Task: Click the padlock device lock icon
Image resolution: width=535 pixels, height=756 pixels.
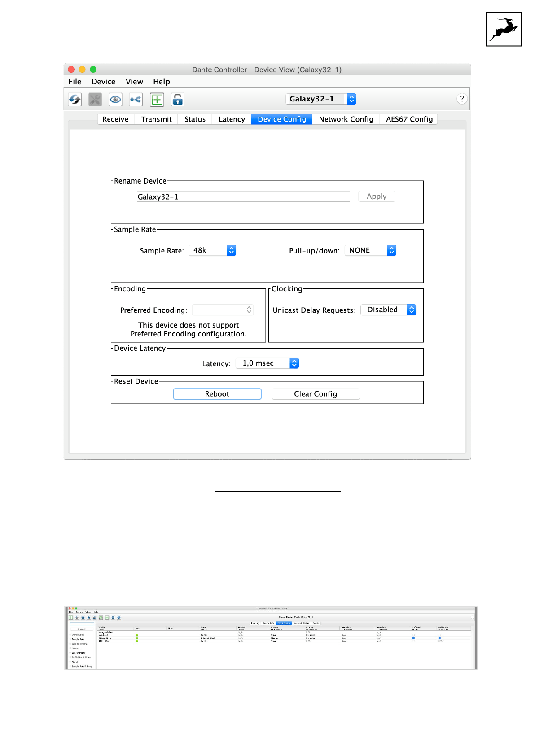Action: (x=178, y=99)
